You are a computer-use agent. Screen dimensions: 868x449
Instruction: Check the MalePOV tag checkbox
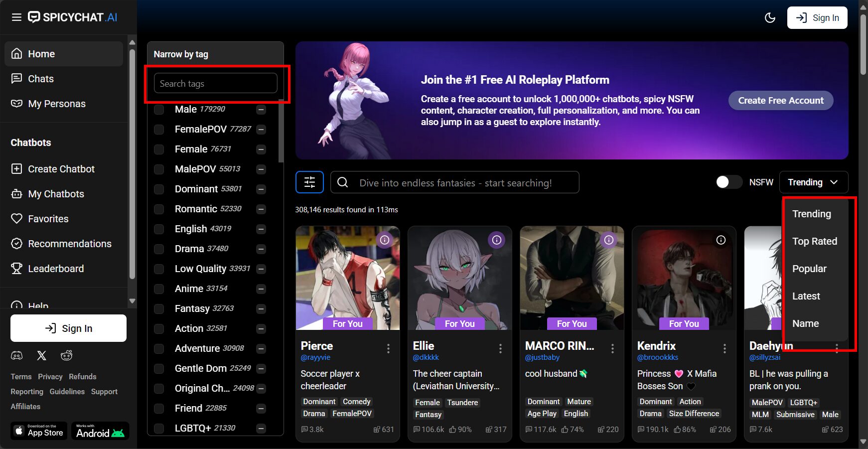(159, 169)
